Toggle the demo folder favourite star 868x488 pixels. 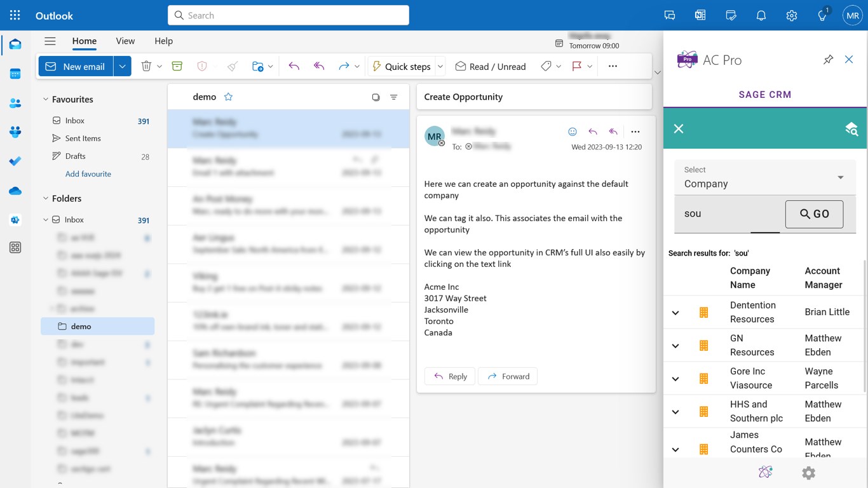(228, 97)
